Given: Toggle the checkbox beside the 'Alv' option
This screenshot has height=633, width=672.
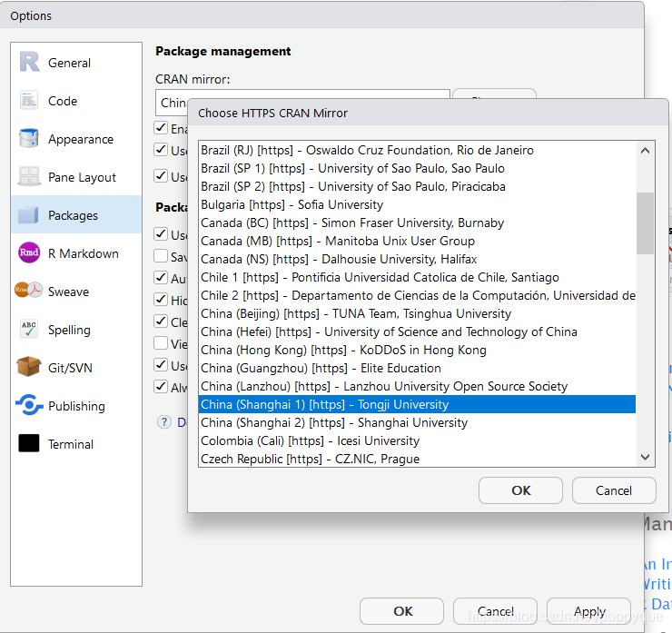Looking at the screenshot, I should 161,386.
